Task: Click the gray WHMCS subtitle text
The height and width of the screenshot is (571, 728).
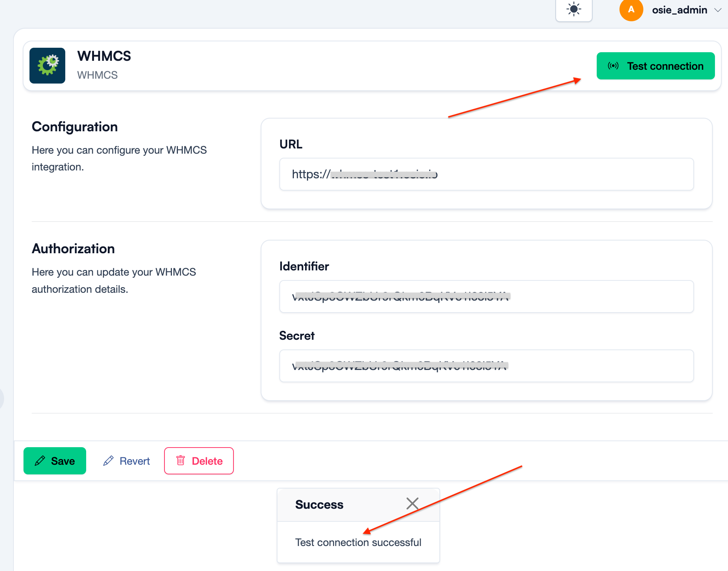Action: tap(97, 75)
